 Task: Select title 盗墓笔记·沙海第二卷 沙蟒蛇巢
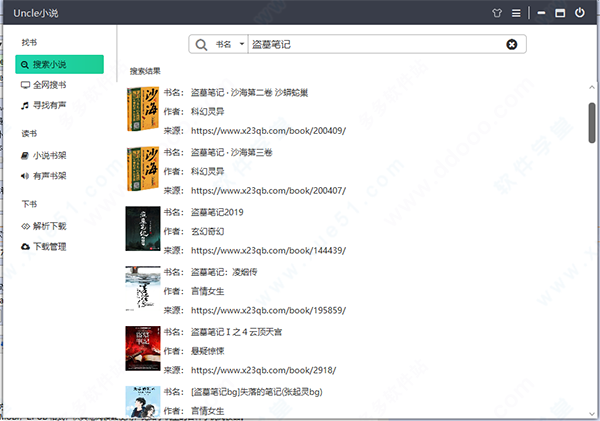point(249,93)
